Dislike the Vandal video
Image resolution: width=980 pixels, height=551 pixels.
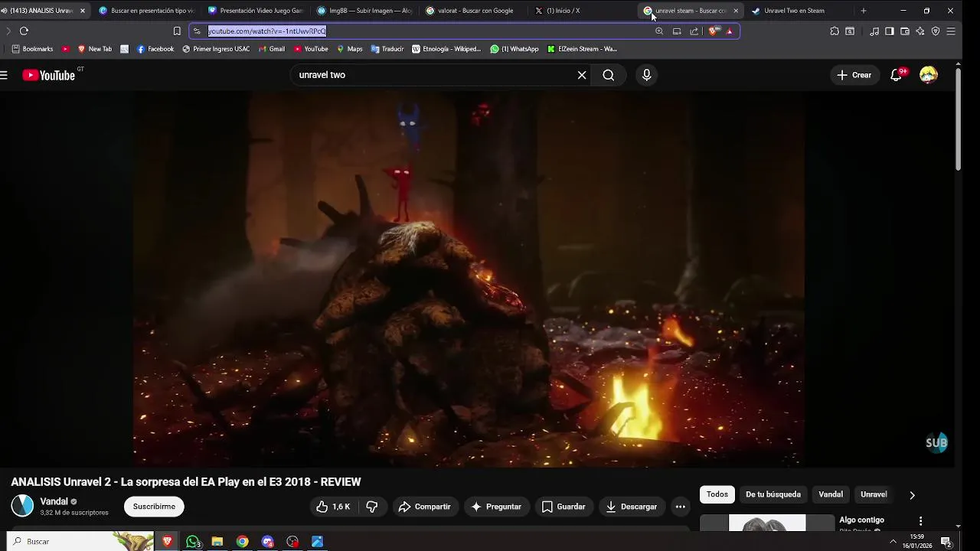click(372, 507)
